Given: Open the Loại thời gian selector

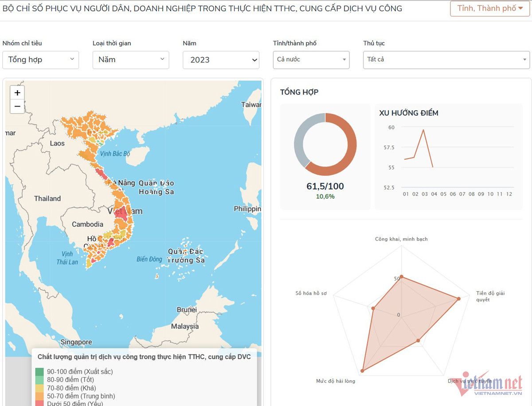Looking at the screenshot, I should pos(130,60).
